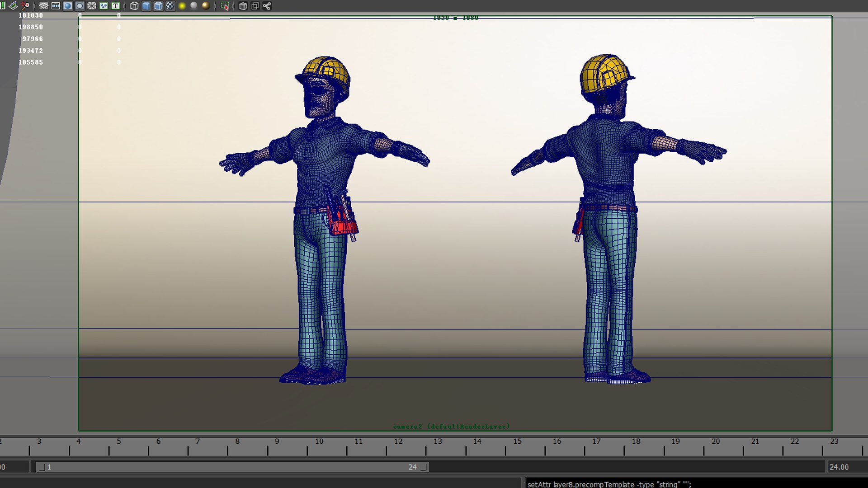Enable textured checker sphere display
This screenshot has width=868, height=488.
[x=170, y=6]
